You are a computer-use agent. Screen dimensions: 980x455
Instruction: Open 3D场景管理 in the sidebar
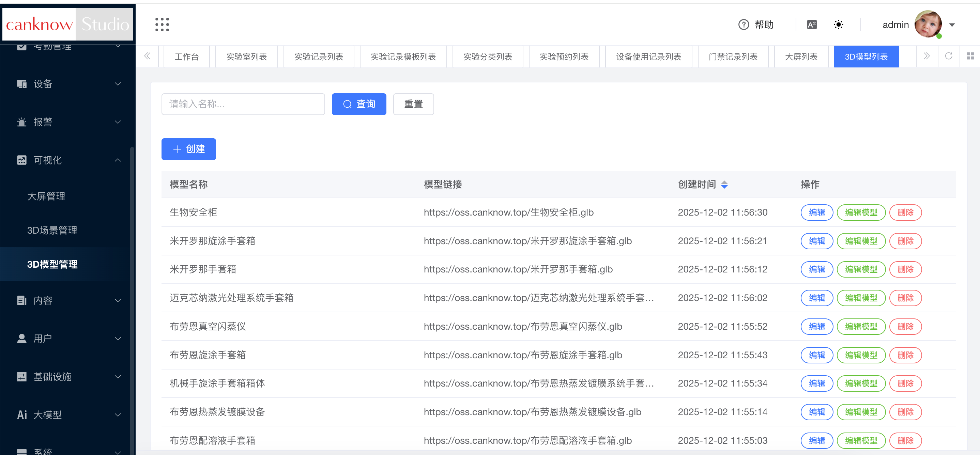coord(52,230)
